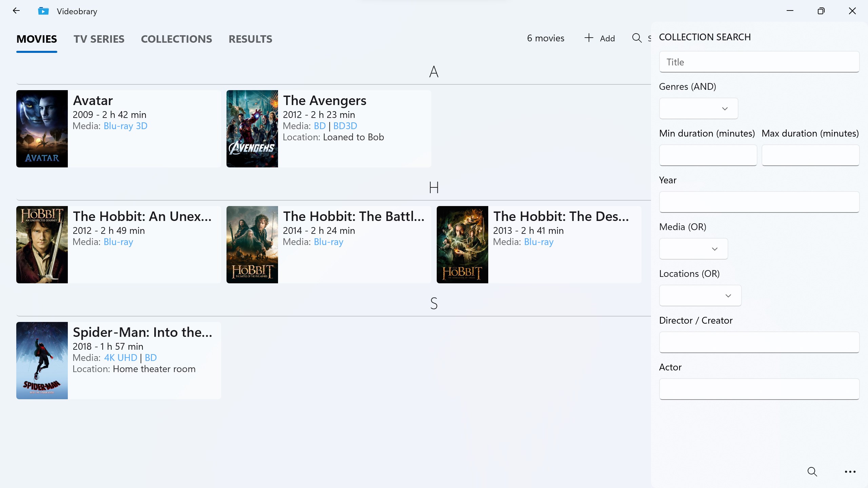
Task: Open the RESULTS tab
Action: tap(250, 39)
